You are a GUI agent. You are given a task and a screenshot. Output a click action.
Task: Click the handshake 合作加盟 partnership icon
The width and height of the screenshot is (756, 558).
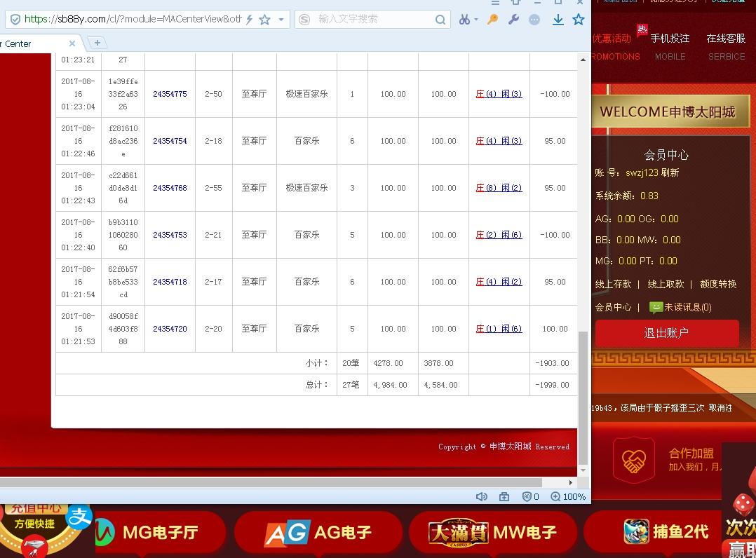coord(633,460)
